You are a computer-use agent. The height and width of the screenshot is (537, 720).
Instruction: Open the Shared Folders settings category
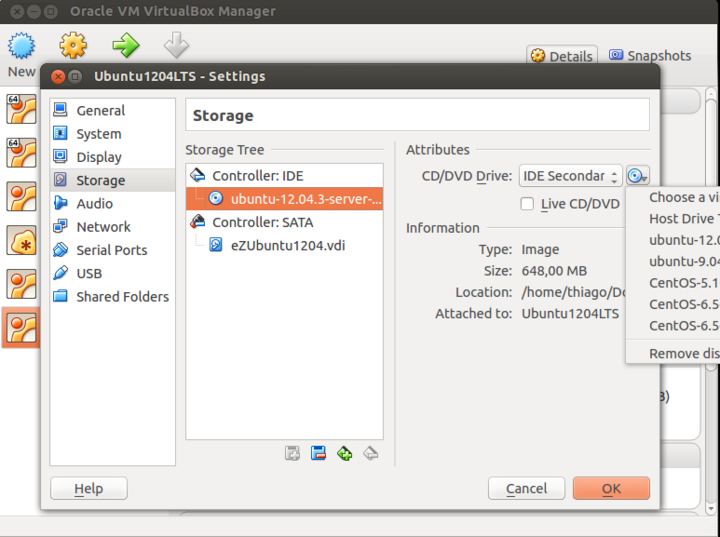112,297
